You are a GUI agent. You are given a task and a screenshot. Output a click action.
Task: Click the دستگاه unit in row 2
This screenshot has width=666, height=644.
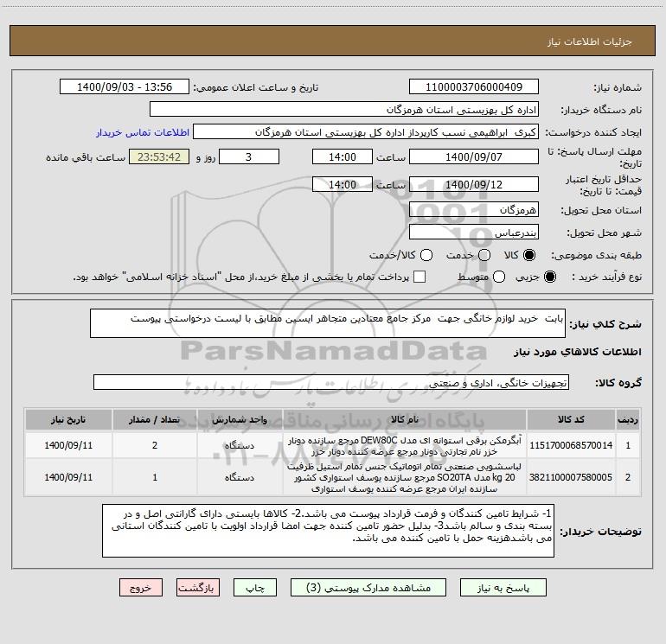[240, 477]
